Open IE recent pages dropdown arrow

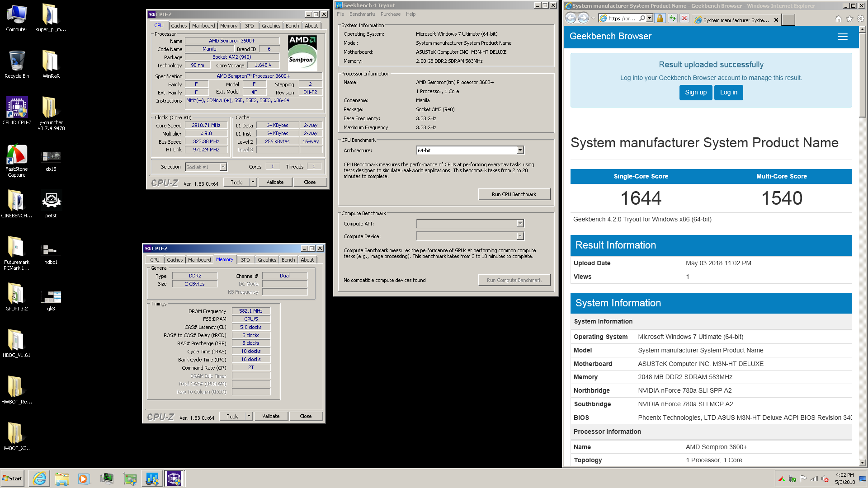[x=593, y=19]
